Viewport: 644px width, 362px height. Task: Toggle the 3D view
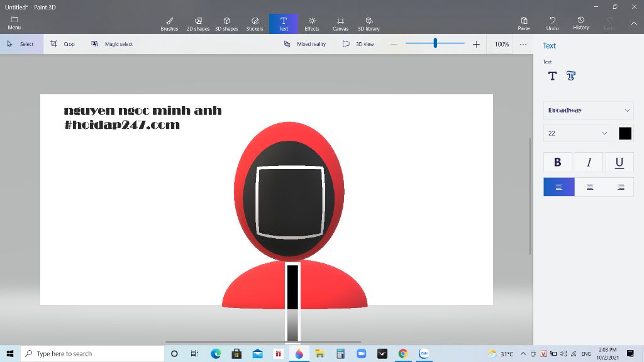click(358, 44)
